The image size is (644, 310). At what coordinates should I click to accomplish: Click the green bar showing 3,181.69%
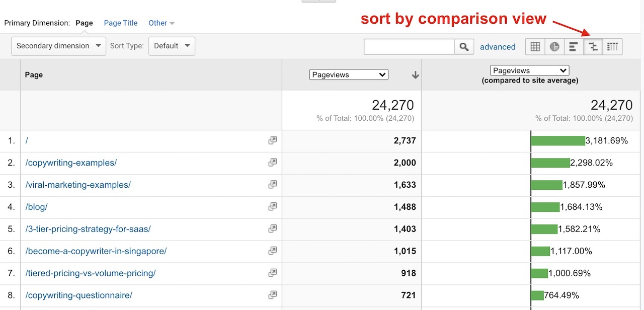tap(558, 141)
